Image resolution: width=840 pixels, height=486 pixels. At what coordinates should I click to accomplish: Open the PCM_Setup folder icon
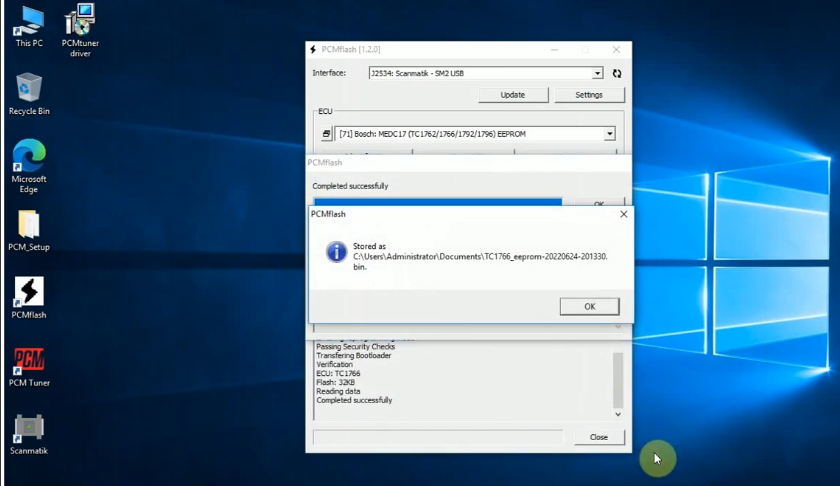click(29, 230)
